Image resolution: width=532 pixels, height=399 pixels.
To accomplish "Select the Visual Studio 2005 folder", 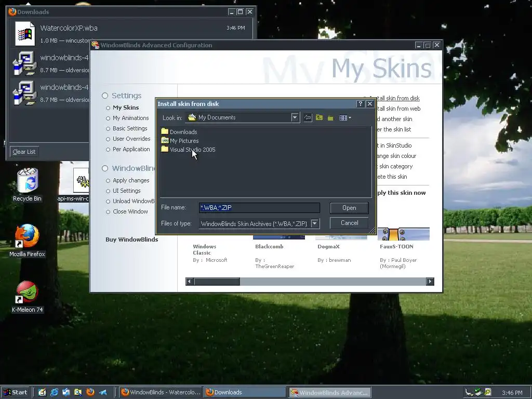I will point(188,149).
